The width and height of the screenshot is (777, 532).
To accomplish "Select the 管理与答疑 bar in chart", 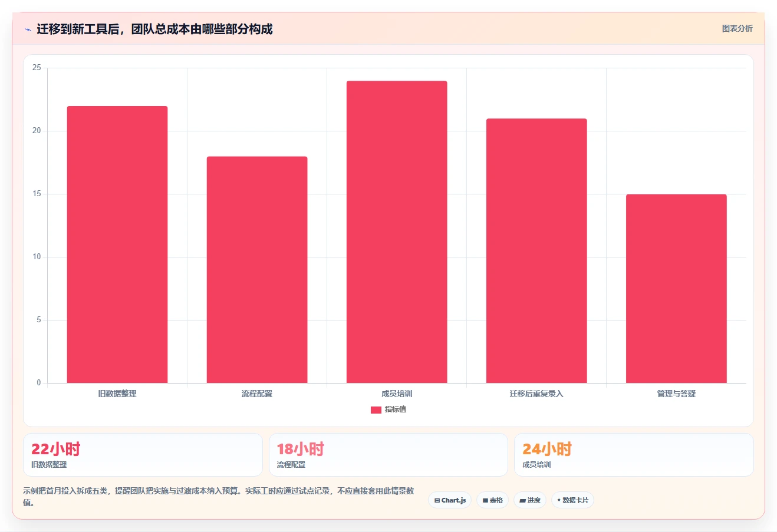I will point(676,289).
